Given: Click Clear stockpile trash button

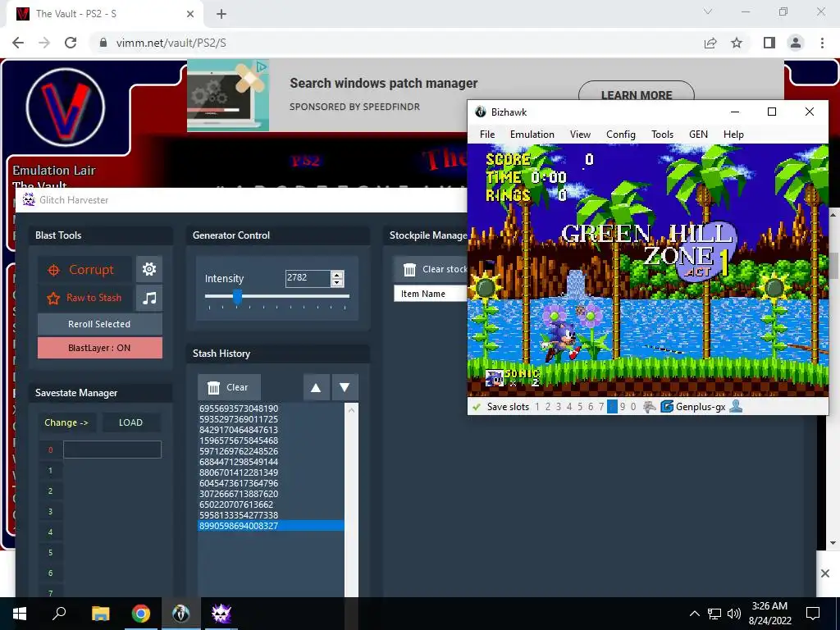Looking at the screenshot, I should [431, 269].
